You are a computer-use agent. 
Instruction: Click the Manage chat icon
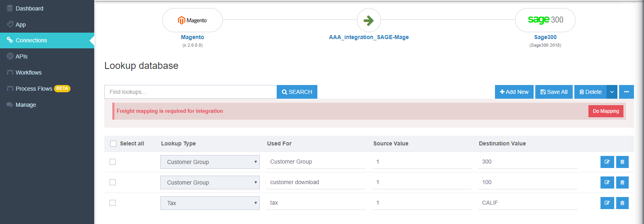tap(10, 105)
